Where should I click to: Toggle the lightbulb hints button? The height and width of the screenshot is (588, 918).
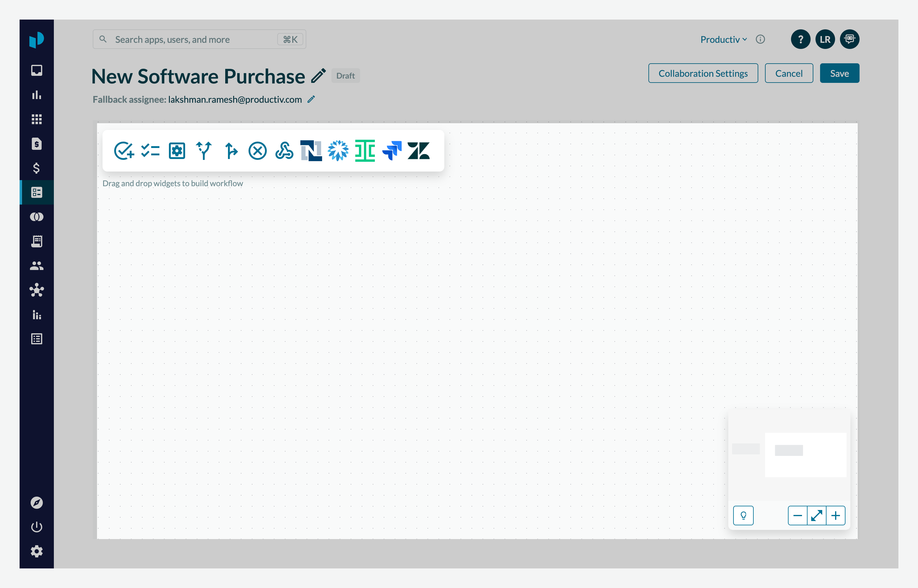(x=743, y=516)
